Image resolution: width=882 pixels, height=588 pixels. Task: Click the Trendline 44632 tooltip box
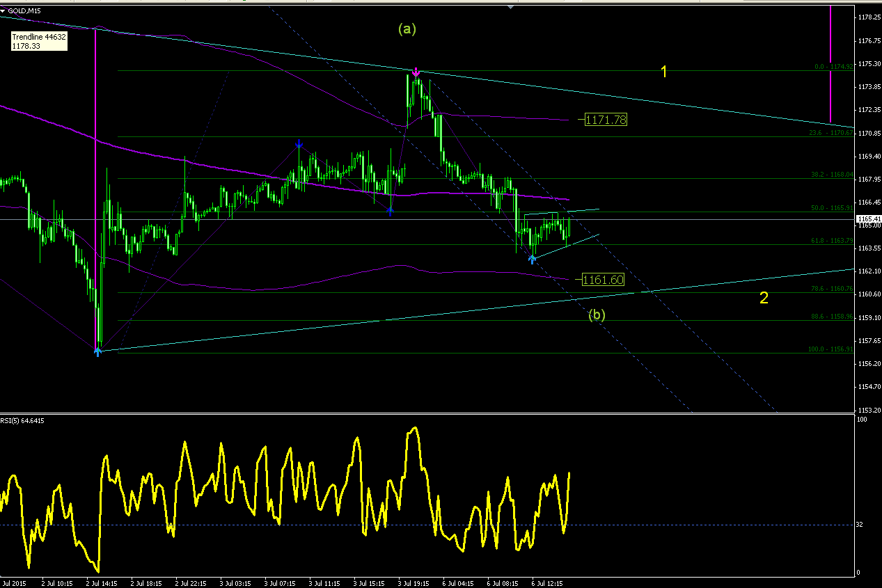click(x=39, y=41)
